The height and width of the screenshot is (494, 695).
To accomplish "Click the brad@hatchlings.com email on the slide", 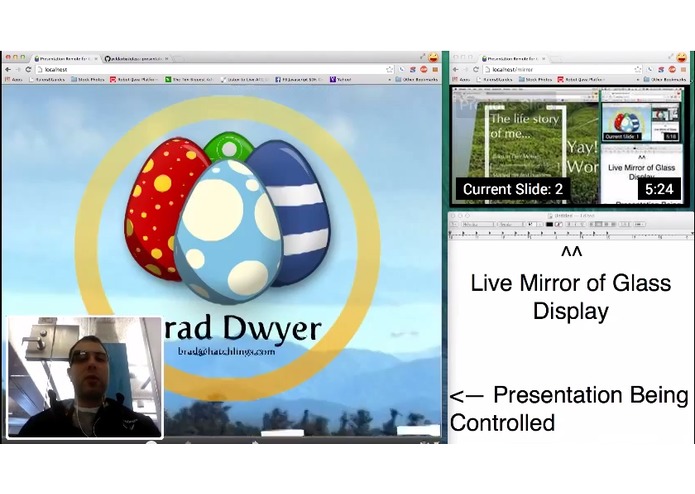I will point(226,351).
